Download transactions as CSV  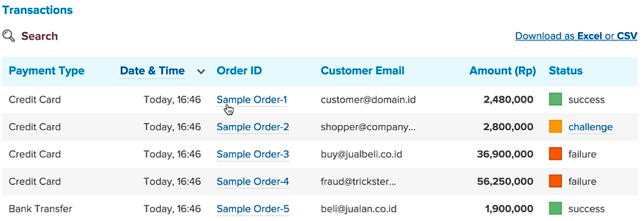[627, 36]
